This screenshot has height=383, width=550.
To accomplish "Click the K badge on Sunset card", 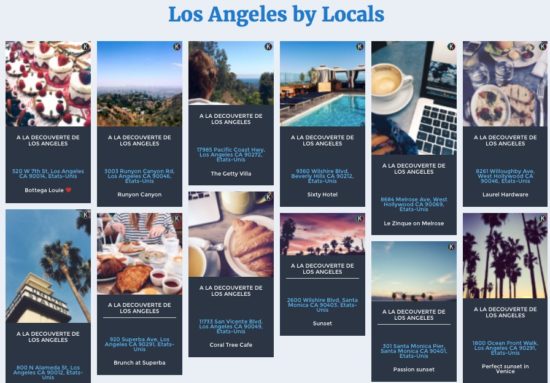I will pyautogui.click(x=360, y=219).
